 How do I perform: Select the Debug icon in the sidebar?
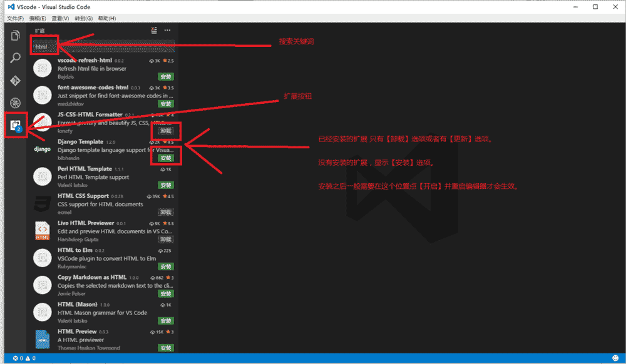click(15, 103)
